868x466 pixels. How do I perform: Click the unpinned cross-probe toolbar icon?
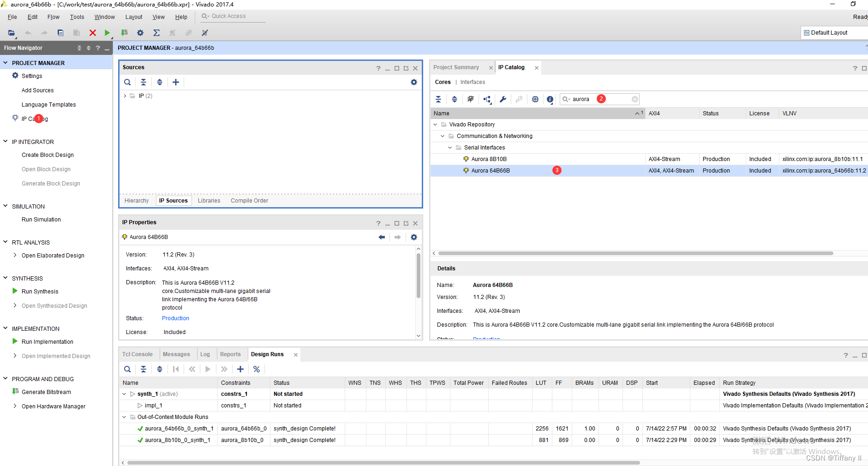(205, 33)
